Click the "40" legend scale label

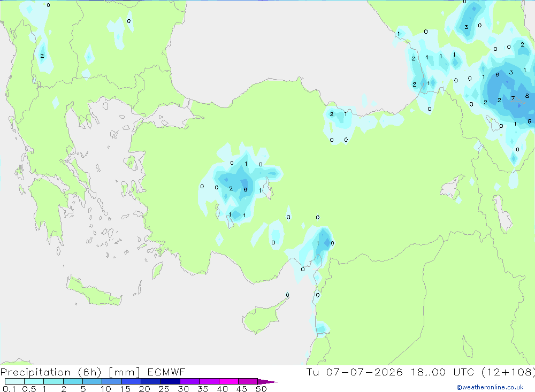pos(223,389)
